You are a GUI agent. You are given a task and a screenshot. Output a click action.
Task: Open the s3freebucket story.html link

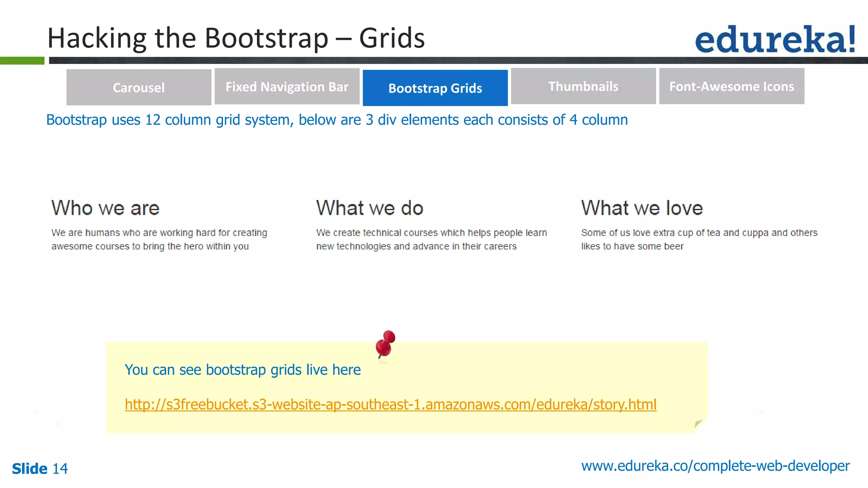[x=390, y=405]
